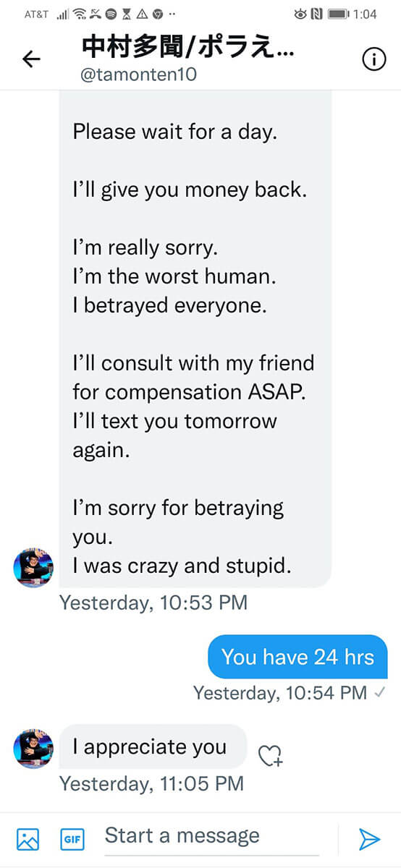The image size is (401, 868).
Task: Tap the battery status icon
Action: click(339, 14)
